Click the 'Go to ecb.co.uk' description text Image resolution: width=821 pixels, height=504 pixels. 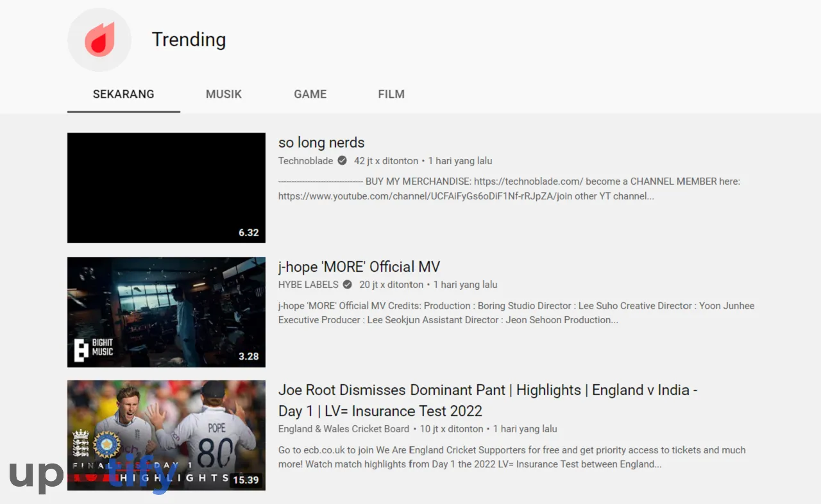coord(512,457)
